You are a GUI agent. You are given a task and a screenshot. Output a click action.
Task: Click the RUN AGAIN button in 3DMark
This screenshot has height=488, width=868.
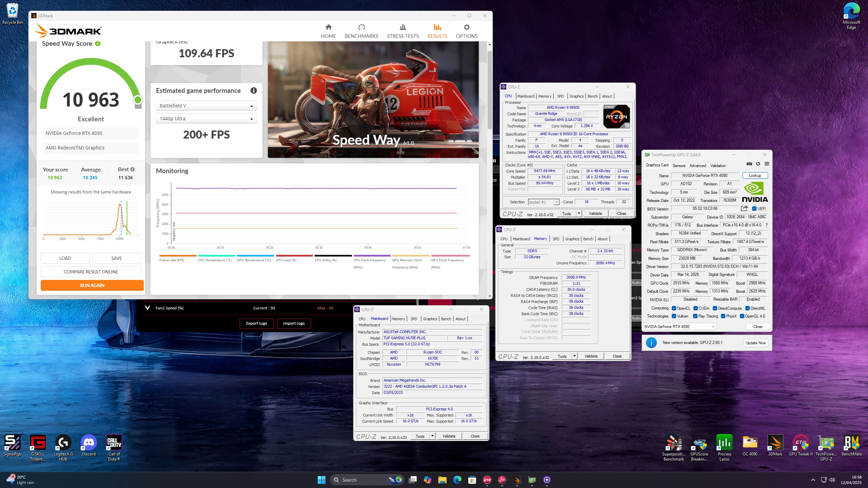92,285
